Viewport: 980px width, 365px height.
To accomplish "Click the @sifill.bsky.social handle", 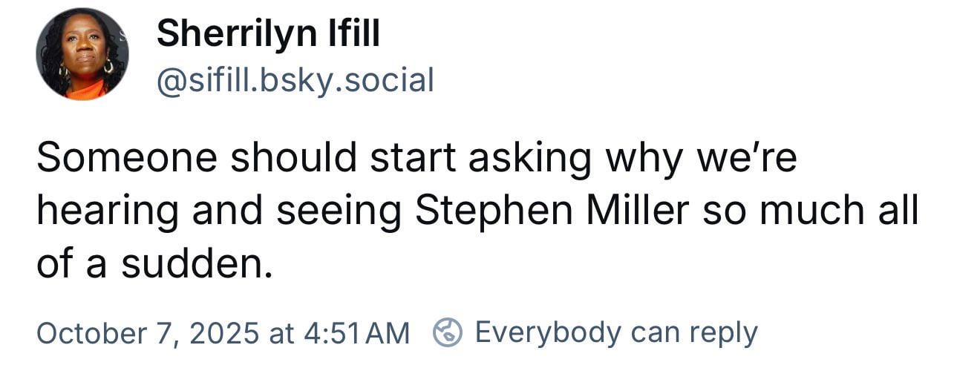I will (x=295, y=79).
